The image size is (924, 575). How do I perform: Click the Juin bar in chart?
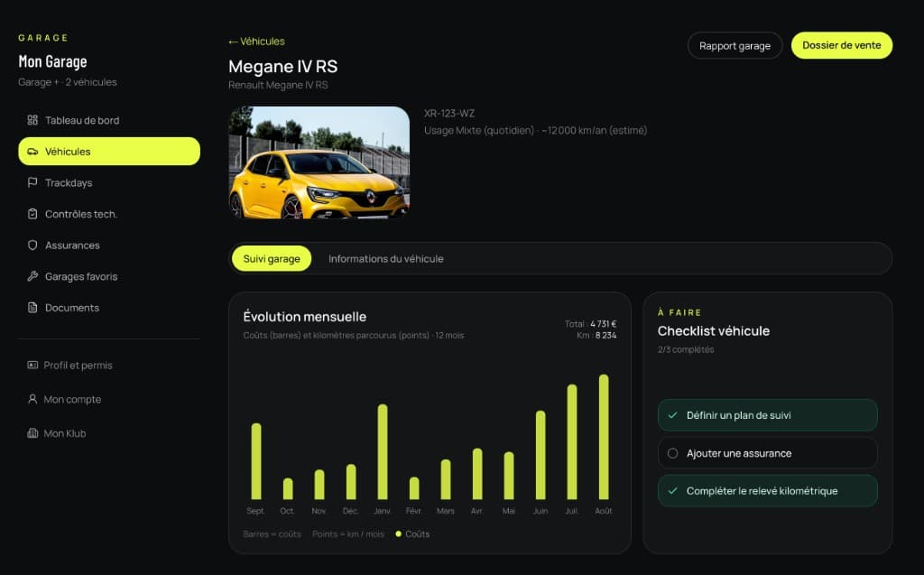pyautogui.click(x=541, y=455)
